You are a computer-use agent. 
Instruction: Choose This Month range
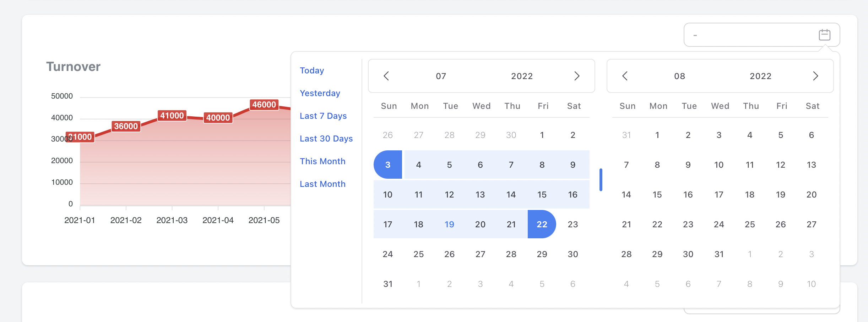pos(322,161)
